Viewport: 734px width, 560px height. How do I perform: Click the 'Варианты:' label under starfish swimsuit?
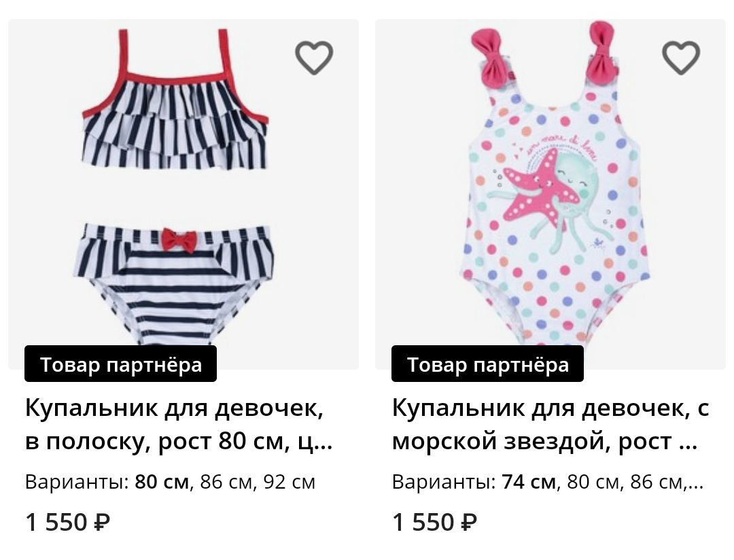pos(444,482)
